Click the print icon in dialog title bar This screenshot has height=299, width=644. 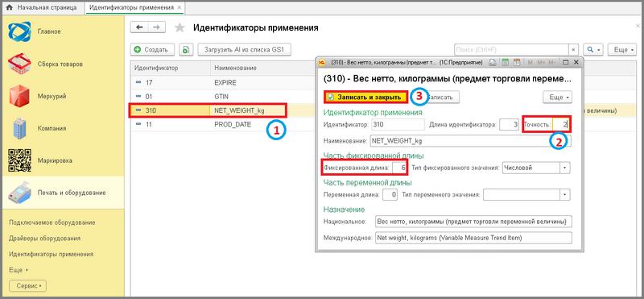[493, 63]
